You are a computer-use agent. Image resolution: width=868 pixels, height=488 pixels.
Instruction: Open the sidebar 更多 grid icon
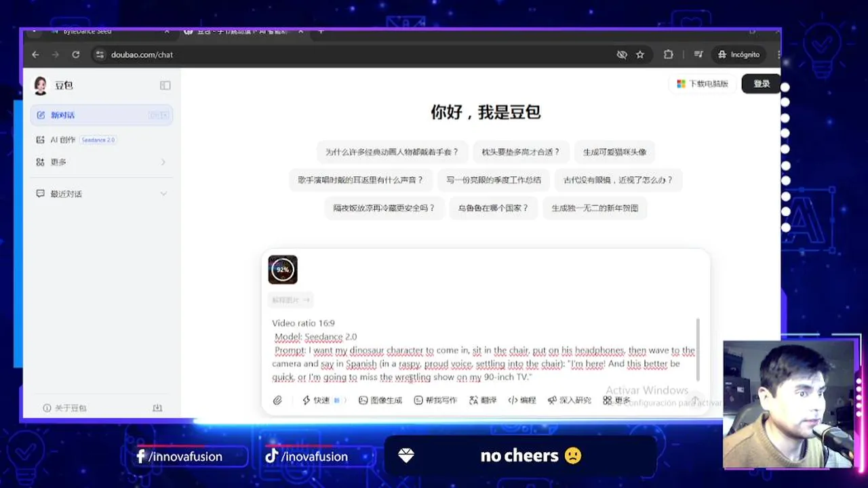coord(41,162)
